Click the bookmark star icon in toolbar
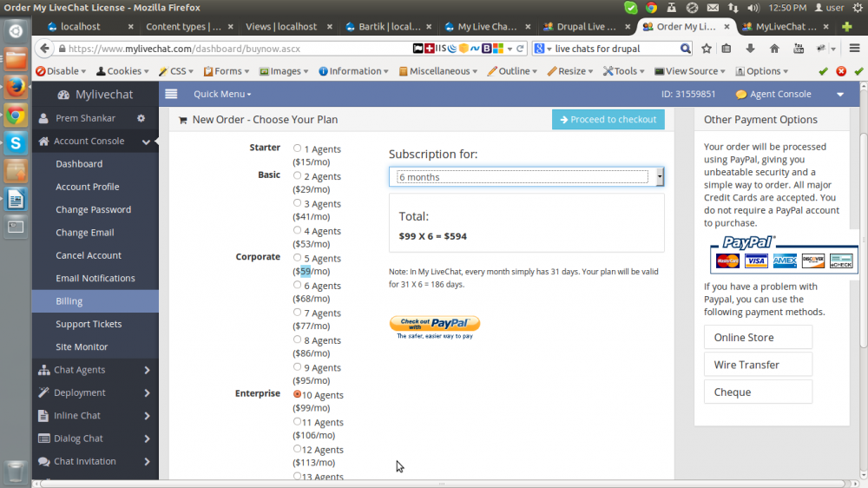The width and height of the screenshot is (868, 488). tap(707, 49)
